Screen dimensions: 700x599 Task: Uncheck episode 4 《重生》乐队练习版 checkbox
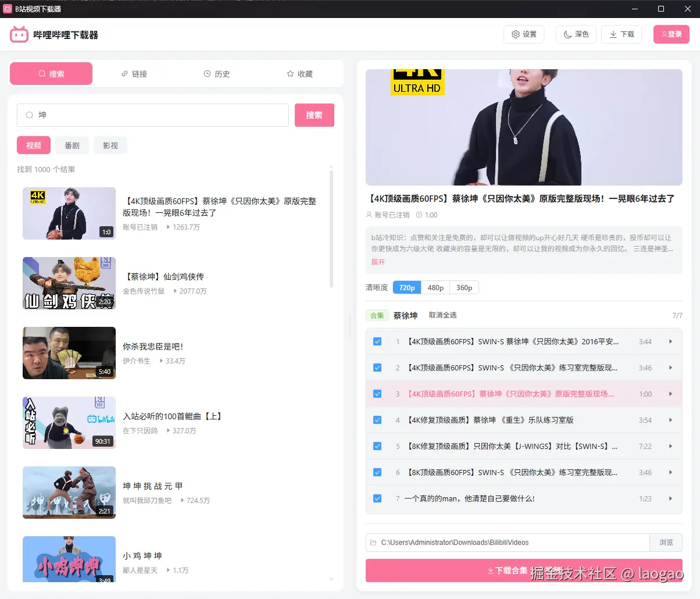click(377, 420)
